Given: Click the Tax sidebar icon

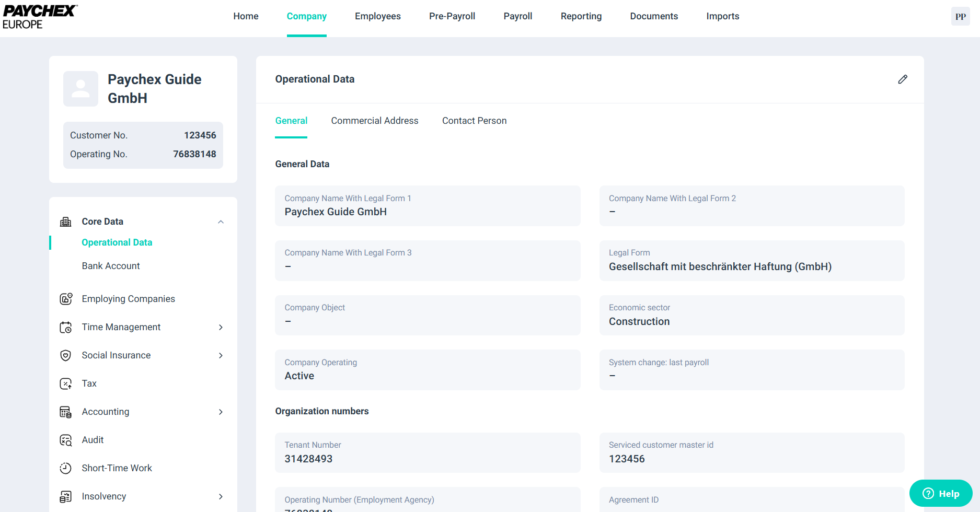Looking at the screenshot, I should click(x=66, y=384).
